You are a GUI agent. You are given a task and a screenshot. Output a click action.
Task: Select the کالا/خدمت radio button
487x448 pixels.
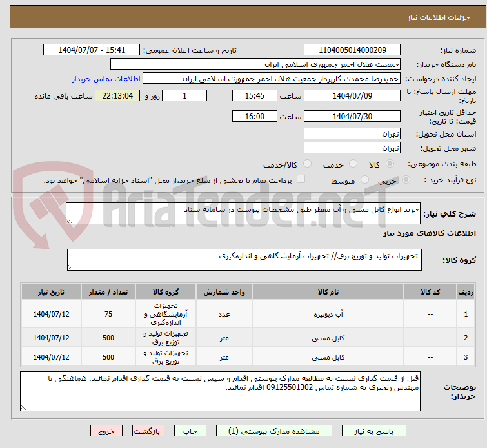pyautogui.click(x=307, y=164)
